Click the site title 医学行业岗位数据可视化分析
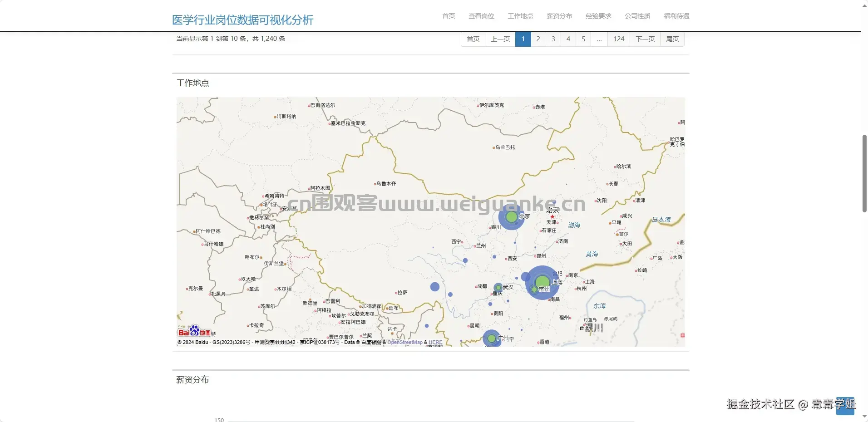This screenshot has height=422, width=868. 242,20
